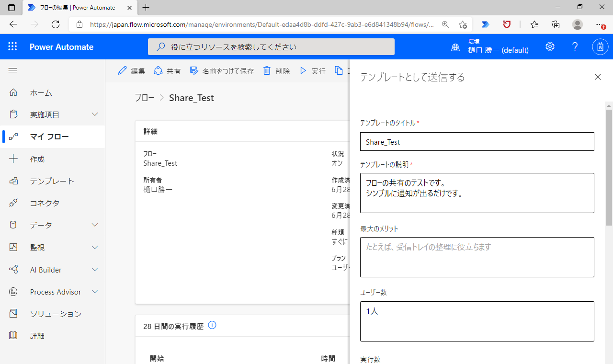Image resolution: width=613 pixels, height=364 pixels.
Task: Click browser refresh button
Action: [56, 24]
